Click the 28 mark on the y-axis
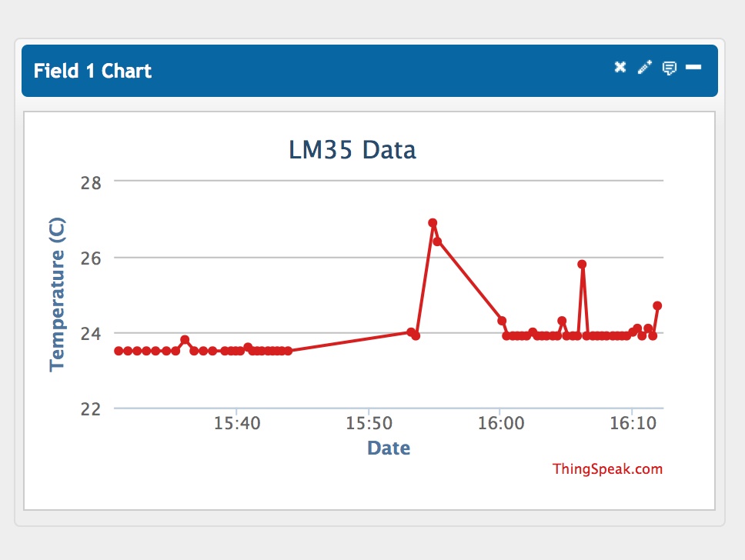The height and width of the screenshot is (560, 745). [92, 183]
